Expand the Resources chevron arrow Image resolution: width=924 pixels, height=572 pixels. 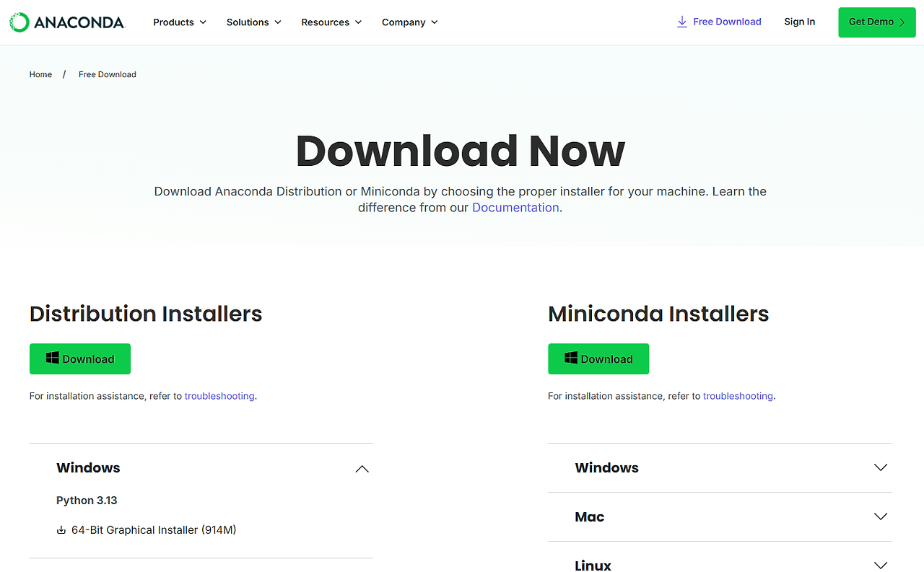click(x=359, y=22)
